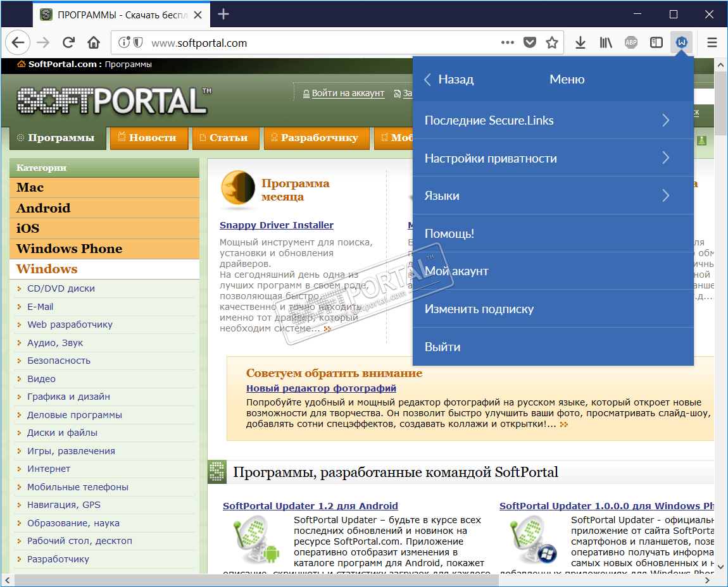728x587 pixels.
Task: Reload the current page
Action: point(69,42)
